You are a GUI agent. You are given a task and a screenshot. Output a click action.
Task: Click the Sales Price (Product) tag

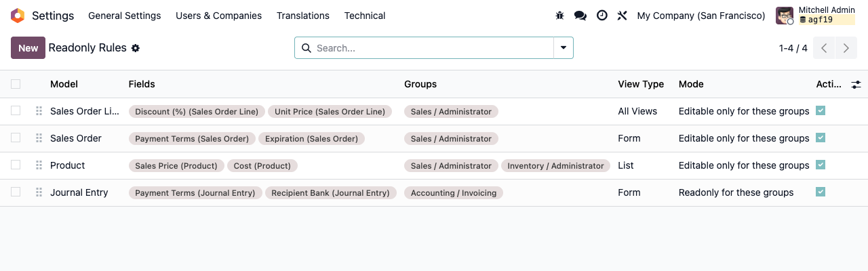tap(176, 166)
